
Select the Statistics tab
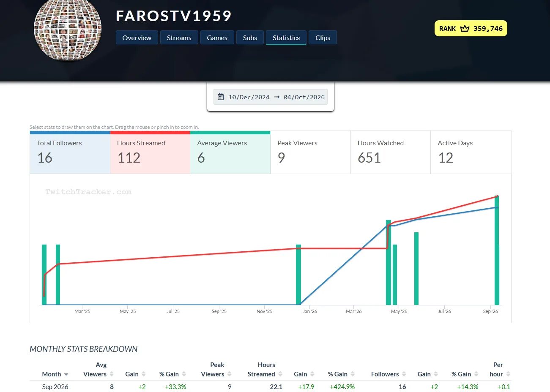(286, 38)
